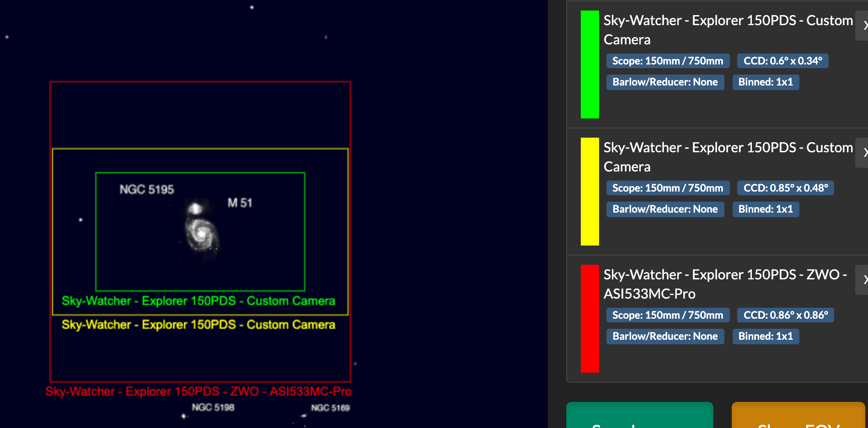This screenshot has height=428, width=868.
Task: Click the red ASI533MC-Pro color swatch
Action: pyautogui.click(x=589, y=319)
